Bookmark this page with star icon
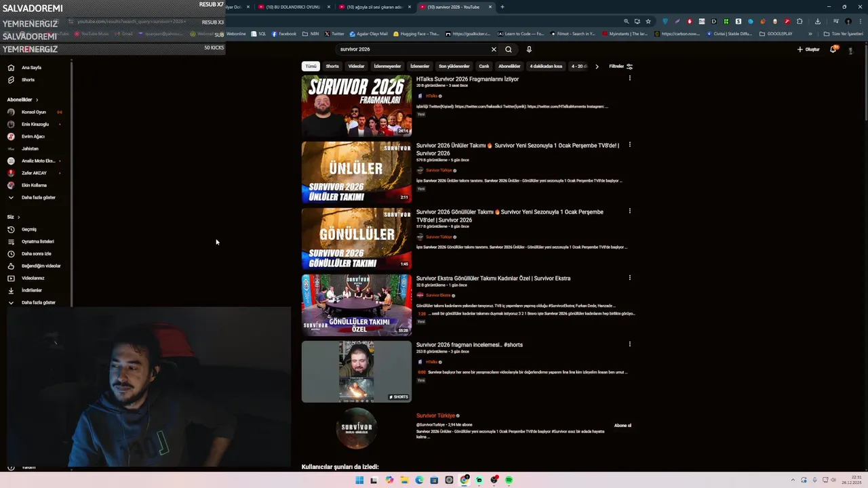The width and height of the screenshot is (868, 488). [x=648, y=21]
